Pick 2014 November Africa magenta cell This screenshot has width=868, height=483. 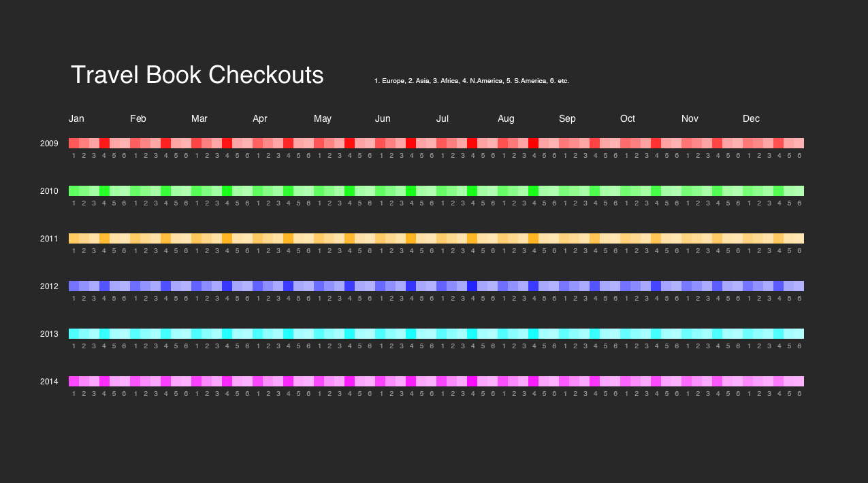point(707,382)
